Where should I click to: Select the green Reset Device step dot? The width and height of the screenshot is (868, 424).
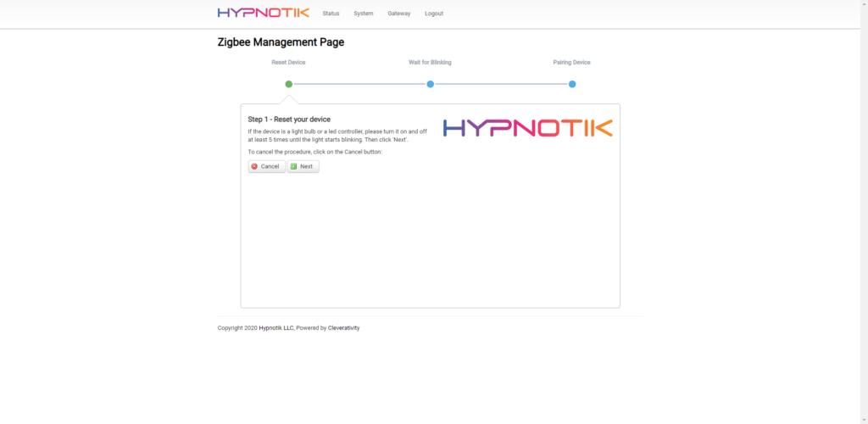click(288, 84)
